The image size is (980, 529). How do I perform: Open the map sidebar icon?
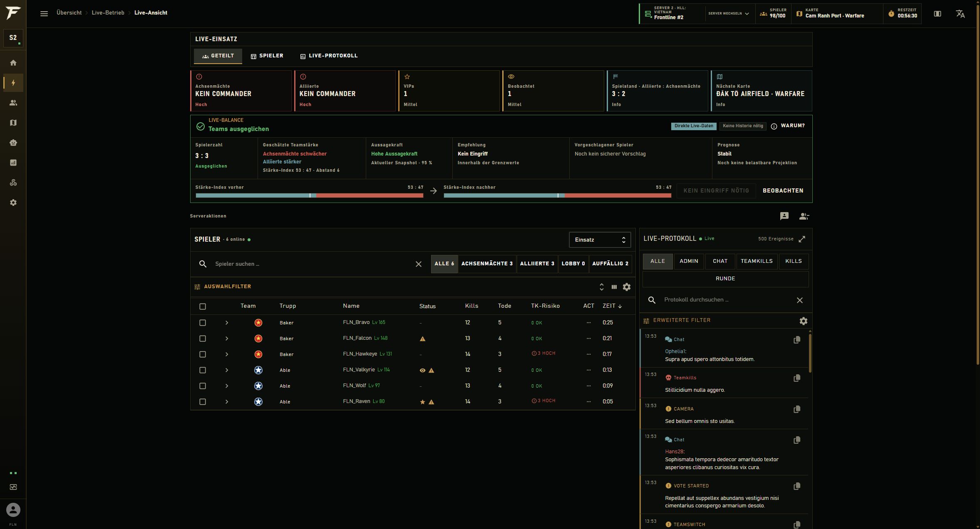13,123
